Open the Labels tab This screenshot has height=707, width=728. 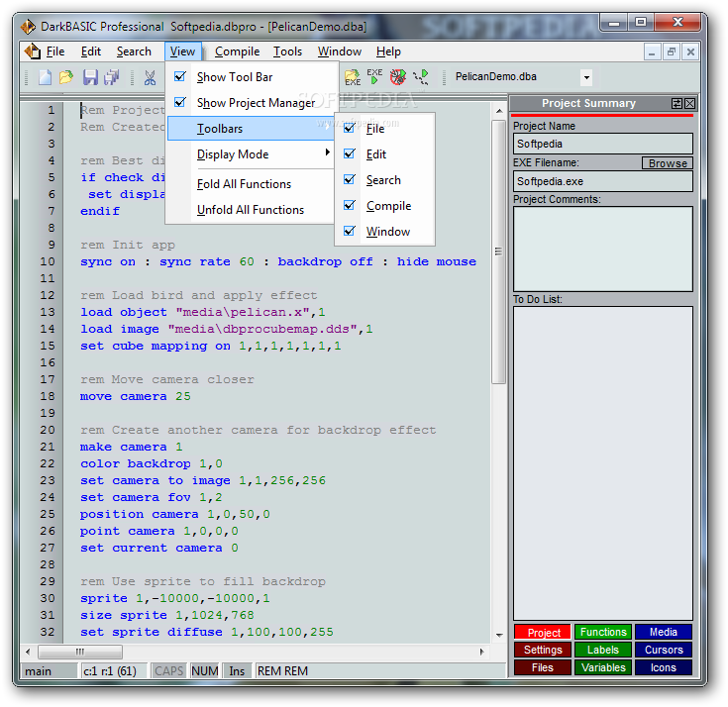tap(603, 650)
